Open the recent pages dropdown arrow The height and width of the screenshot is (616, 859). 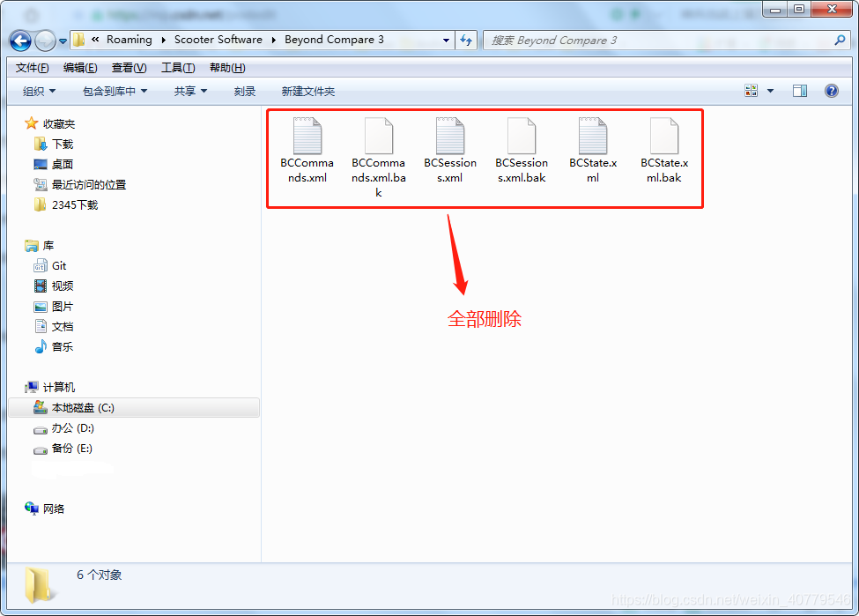click(63, 41)
